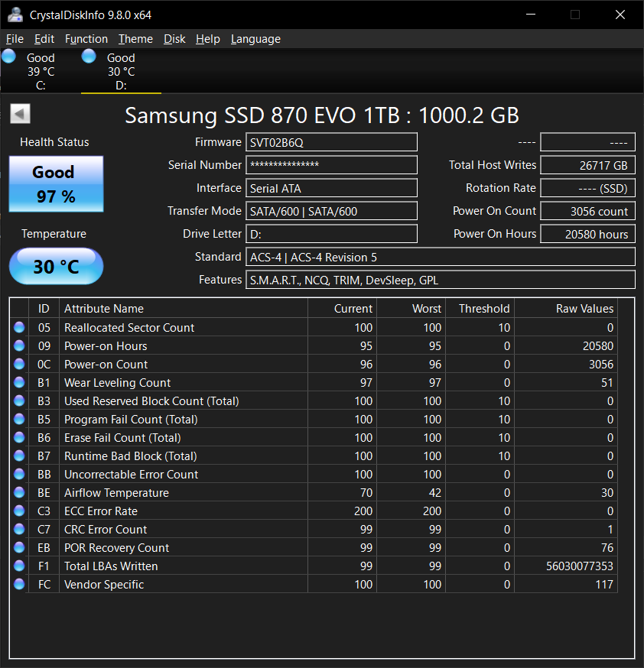Viewport: 644px width, 668px height.
Task: Minimize the CrystalDiskInfo window
Action: (531, 15)
